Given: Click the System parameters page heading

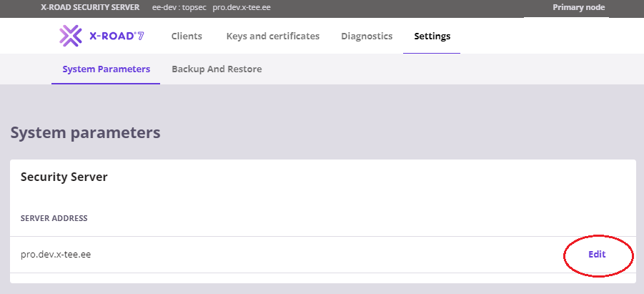Looking at the screenshot, I should click(x=85, y=132).
